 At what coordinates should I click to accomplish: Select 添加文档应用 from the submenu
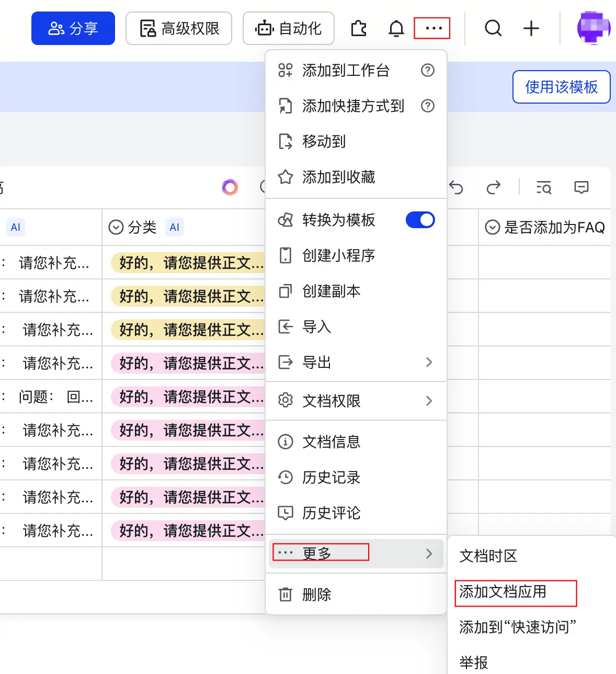(x=503, y=592)
